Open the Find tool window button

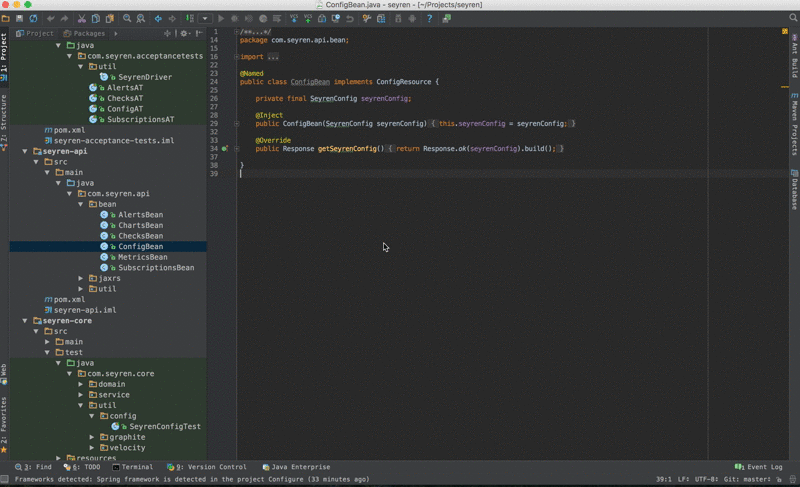[x=34, y=467]
